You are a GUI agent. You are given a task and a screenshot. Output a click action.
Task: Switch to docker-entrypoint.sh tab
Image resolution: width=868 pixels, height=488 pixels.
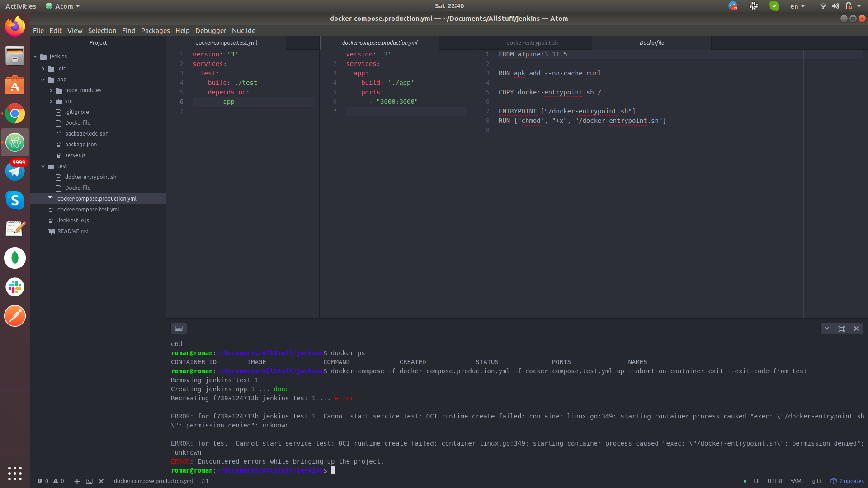click(532, 43)
